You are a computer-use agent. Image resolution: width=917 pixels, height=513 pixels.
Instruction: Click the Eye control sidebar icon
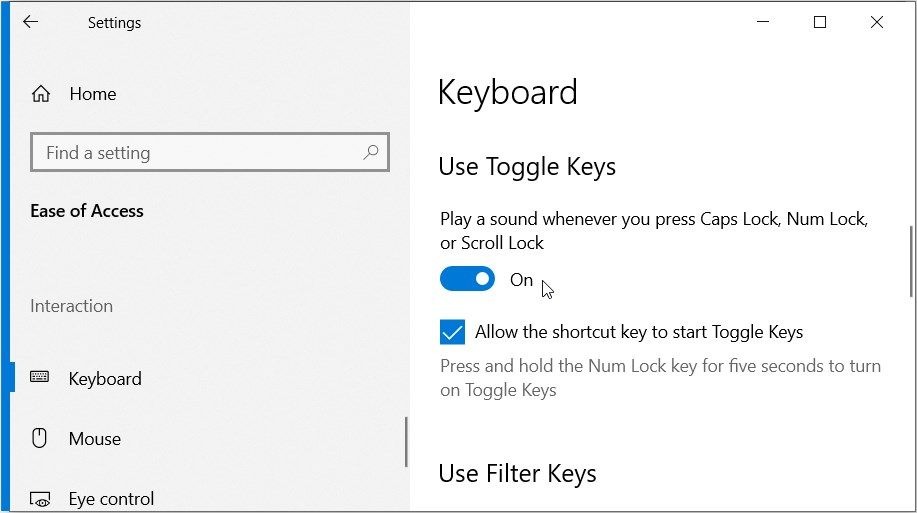pos(40,499)
